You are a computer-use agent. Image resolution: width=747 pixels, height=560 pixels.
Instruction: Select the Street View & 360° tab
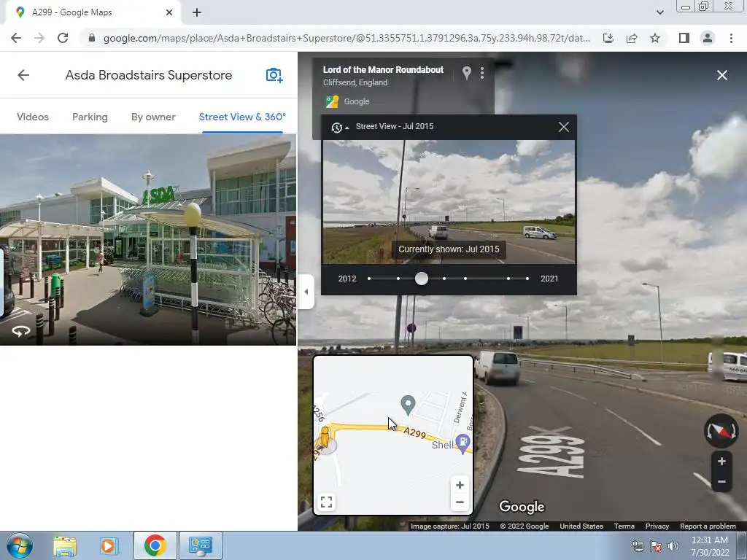[x=242, y=117]
